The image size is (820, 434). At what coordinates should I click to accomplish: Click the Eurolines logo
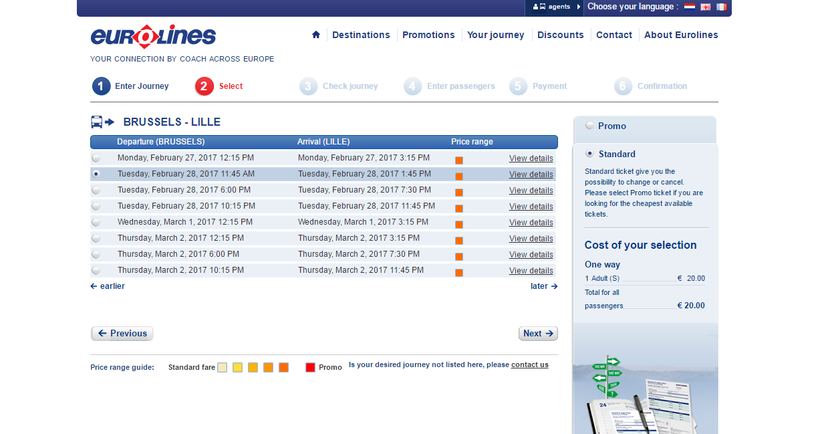pos(153,37)
